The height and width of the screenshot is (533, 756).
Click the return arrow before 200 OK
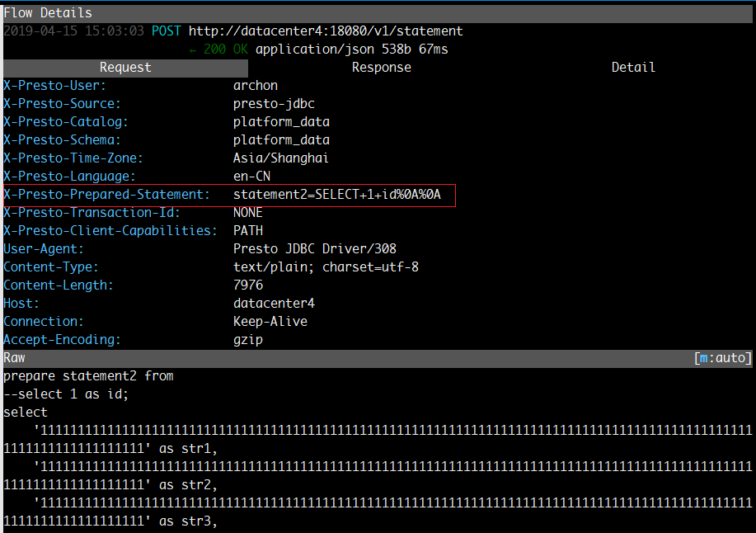point(191,48)
